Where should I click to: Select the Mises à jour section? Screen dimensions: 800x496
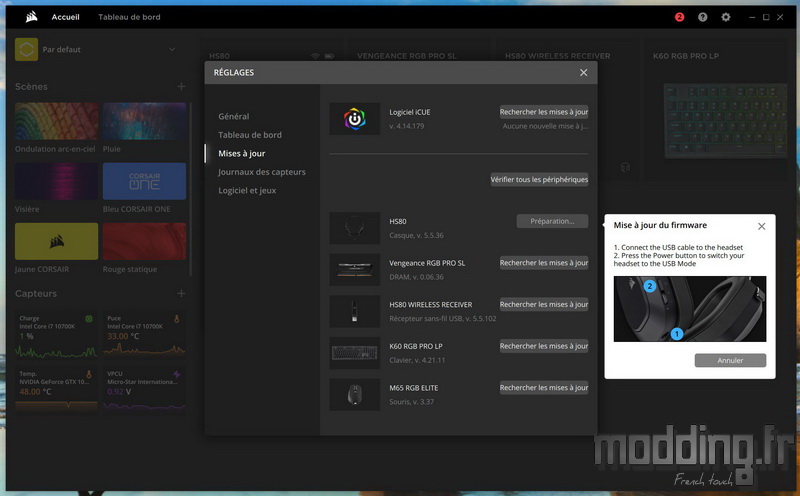(x=242, y=153)
